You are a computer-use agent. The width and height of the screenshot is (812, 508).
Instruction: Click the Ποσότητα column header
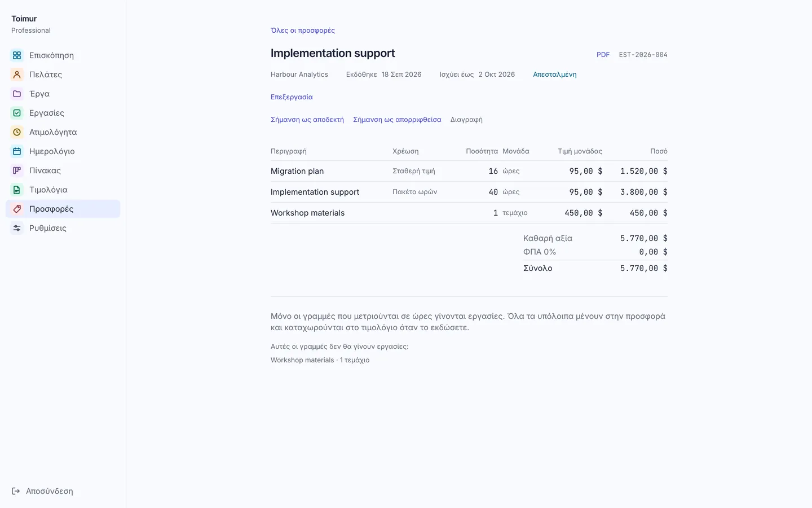[x=482, y=151]
